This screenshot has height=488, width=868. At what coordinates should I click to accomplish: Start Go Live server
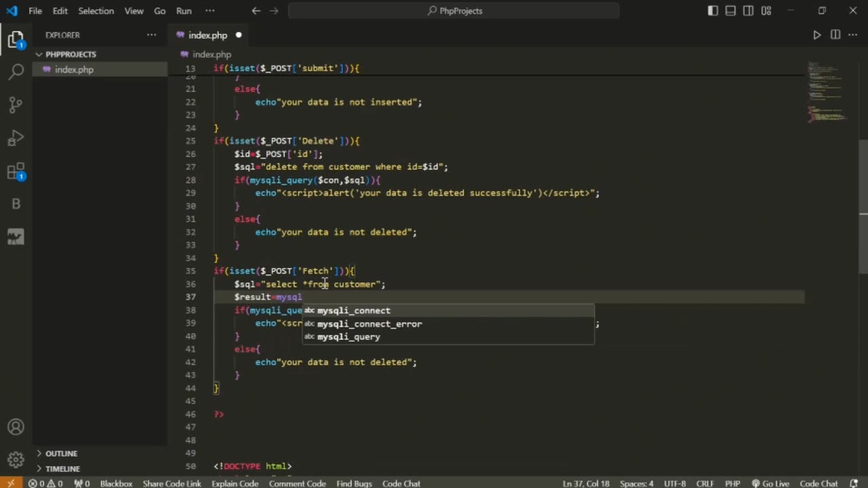tap(770, 483)
